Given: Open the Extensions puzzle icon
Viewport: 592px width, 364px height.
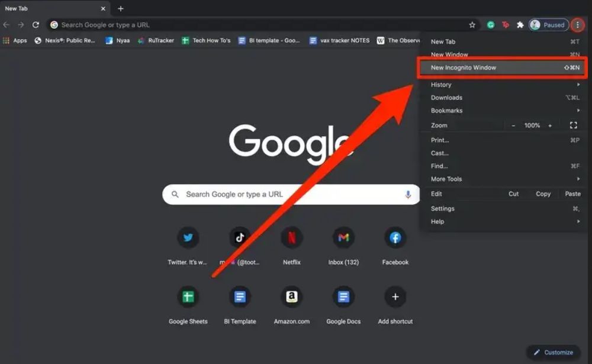Looking at the screenshot, I should coord(520,25).
